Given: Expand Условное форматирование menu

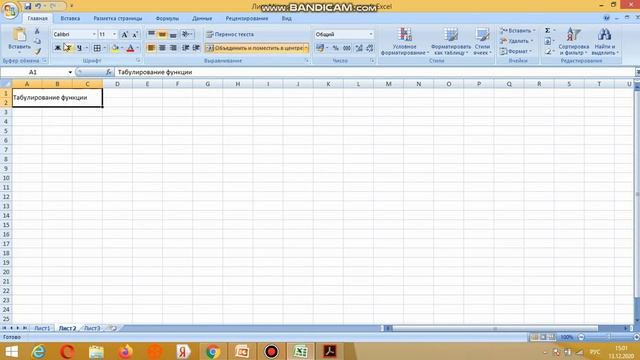Looking at the screenshot, I should (x=404, y=42).
